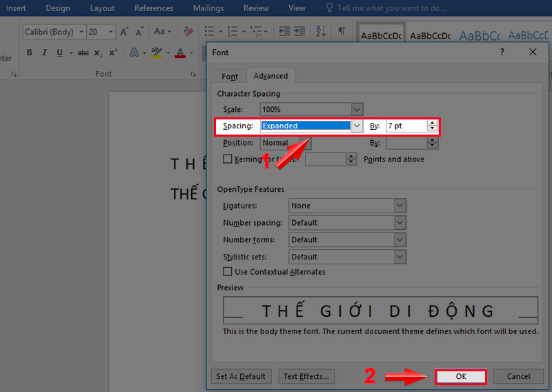This screenshot has width=552, height=392.
Task: Apply Bullets list icon
Action: pos(209,31)
